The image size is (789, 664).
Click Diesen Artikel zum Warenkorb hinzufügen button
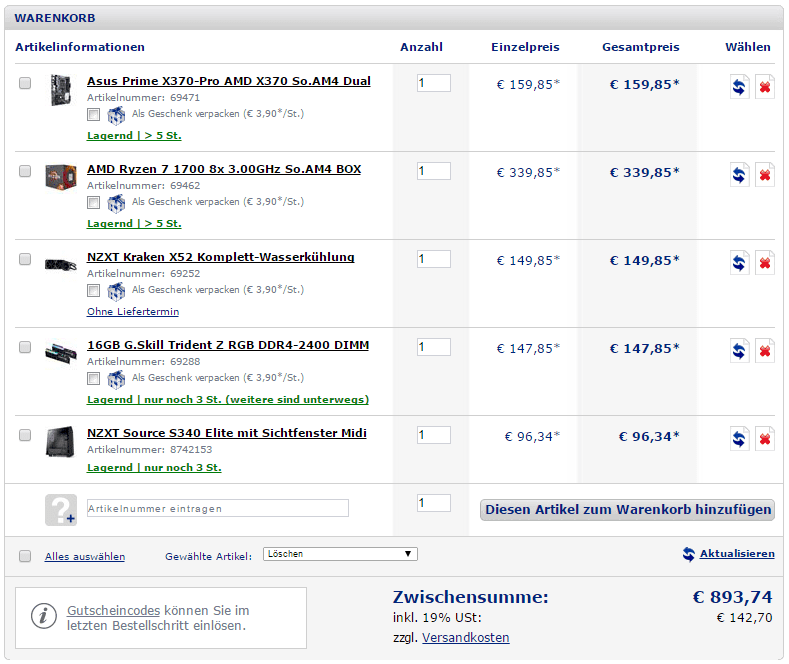coord(628,510)
